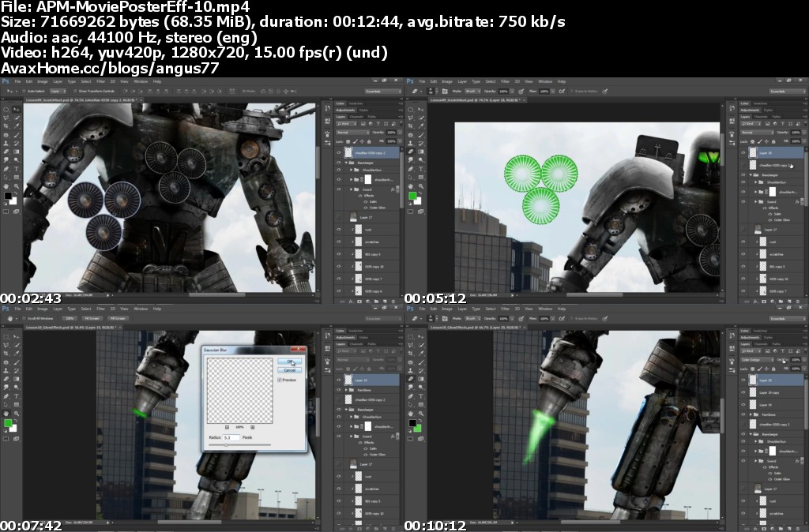The width and height of the screenshot is (809, 532).
Task: Click the zoom-out minus under the Gaussian Blur preview
Action: (x=227, y=427)
